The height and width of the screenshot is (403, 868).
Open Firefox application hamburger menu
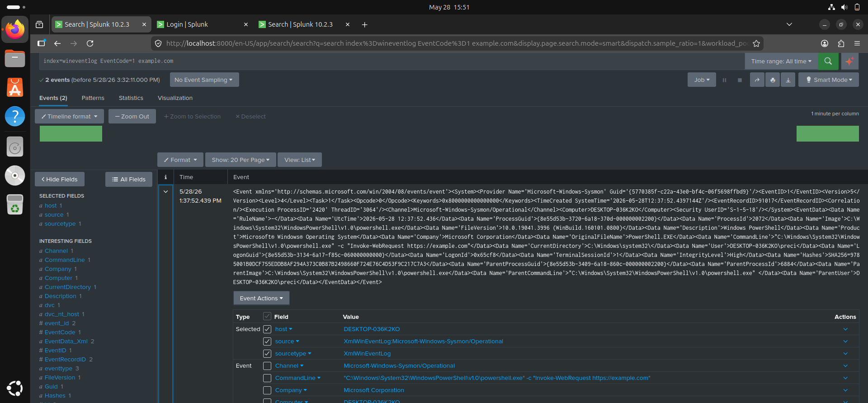tap(857, 43)
